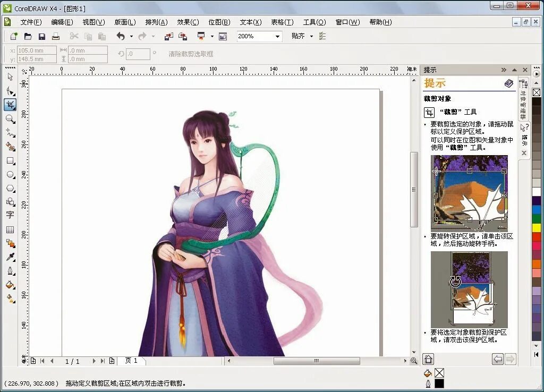Select the Basic Shapes tool
The width and height of the screenshot is (544, 392).
pyautogui.click(x=10, y=201)
